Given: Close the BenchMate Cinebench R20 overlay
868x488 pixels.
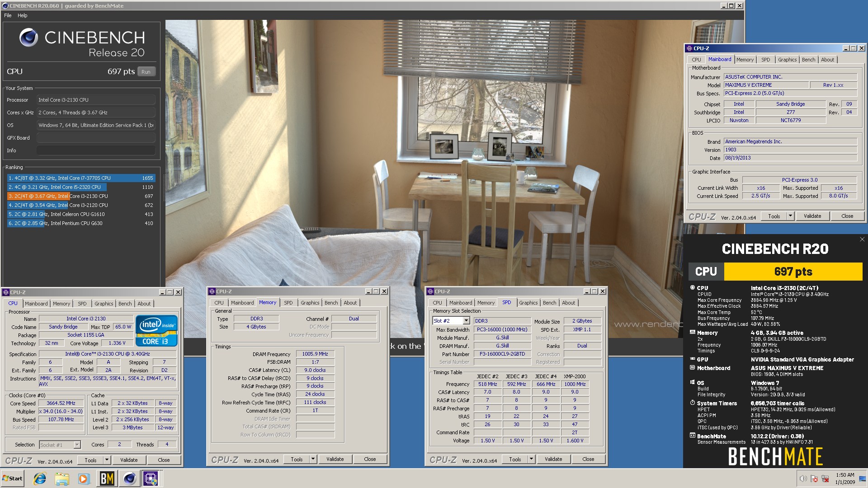Looking at the screenshot, I should [x=862, y=239].
